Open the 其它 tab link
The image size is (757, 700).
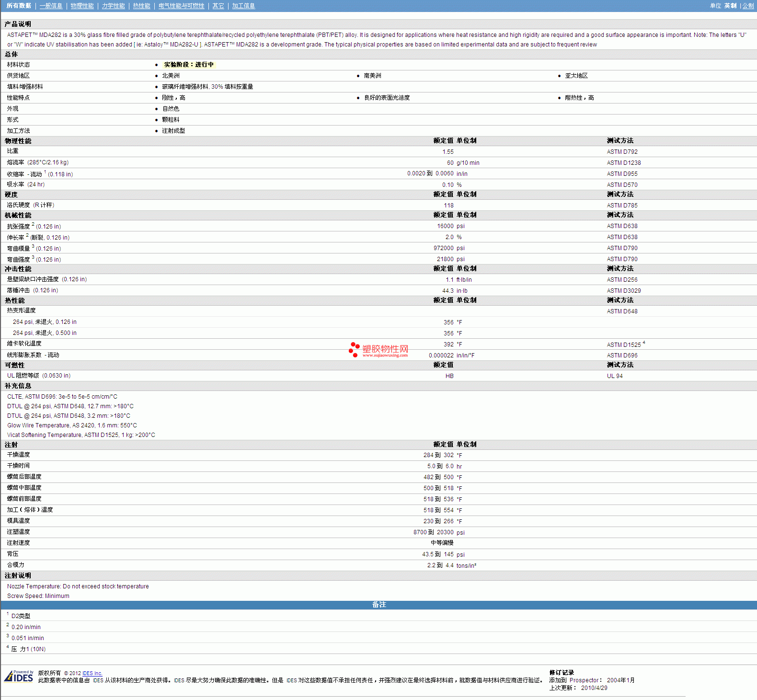click(218, 6)
